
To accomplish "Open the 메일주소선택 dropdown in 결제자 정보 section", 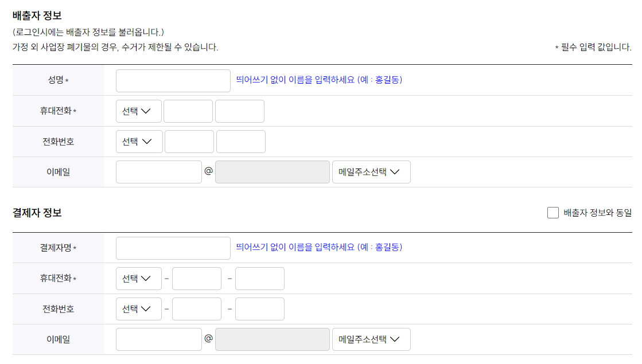I will [371, 339].
